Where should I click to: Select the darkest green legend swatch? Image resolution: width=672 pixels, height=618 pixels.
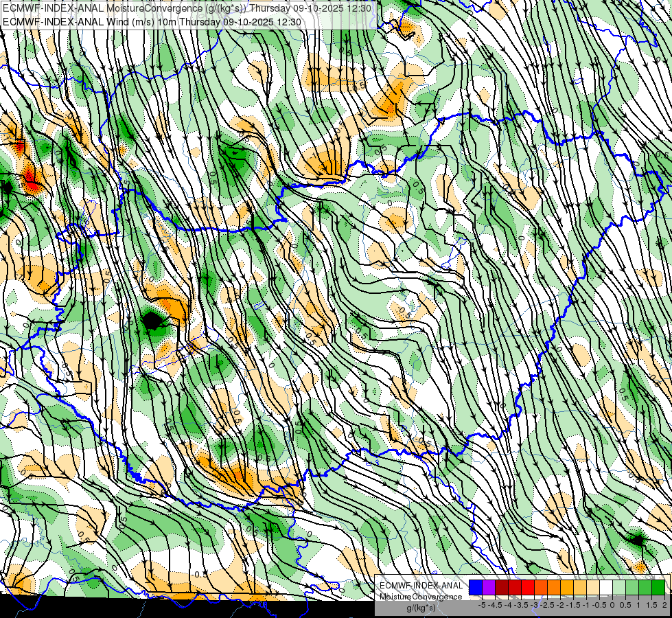[x=658, y=587]
